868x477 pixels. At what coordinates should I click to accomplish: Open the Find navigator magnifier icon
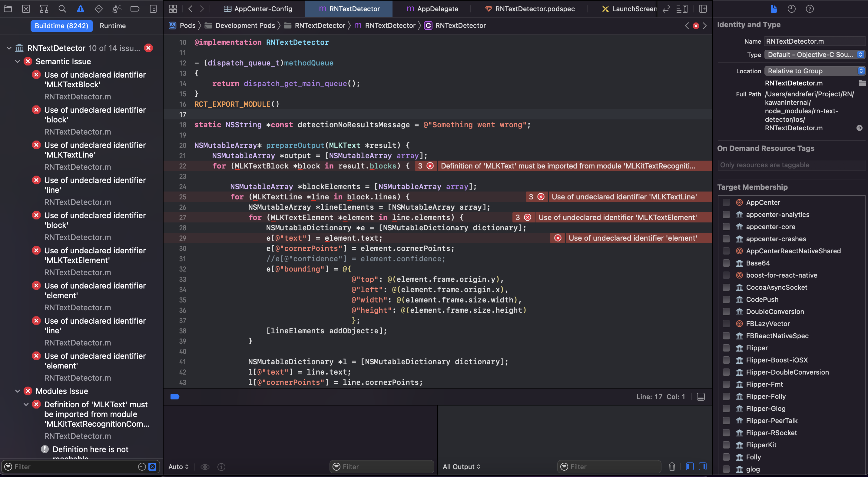tap(62, 9)
